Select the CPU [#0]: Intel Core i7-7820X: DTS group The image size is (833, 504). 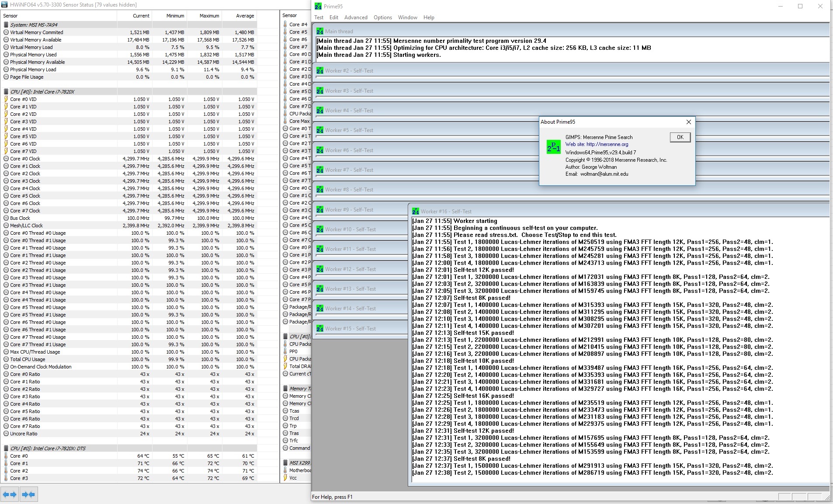point(129,448)
